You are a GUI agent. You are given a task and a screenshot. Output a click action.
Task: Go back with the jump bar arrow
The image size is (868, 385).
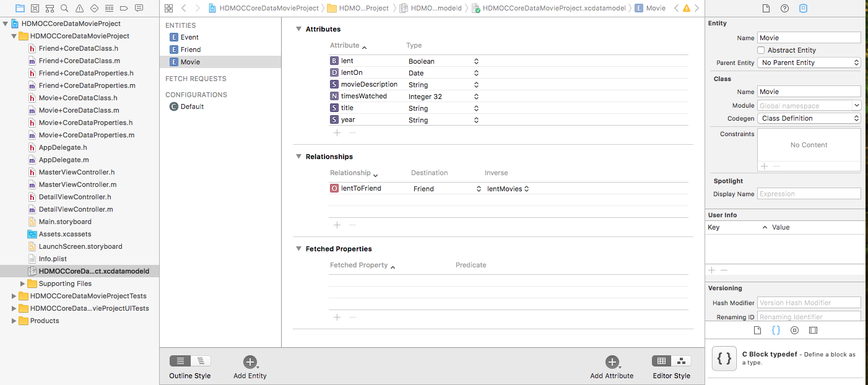click(184, 8)
